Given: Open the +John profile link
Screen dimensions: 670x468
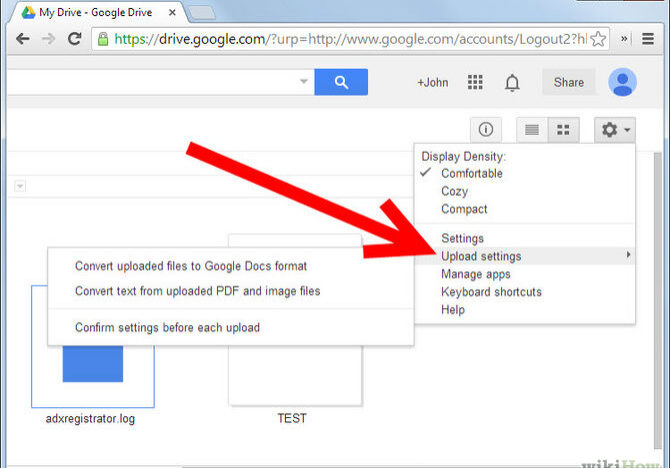Looking at the screenshot, I should coord(432,82).
